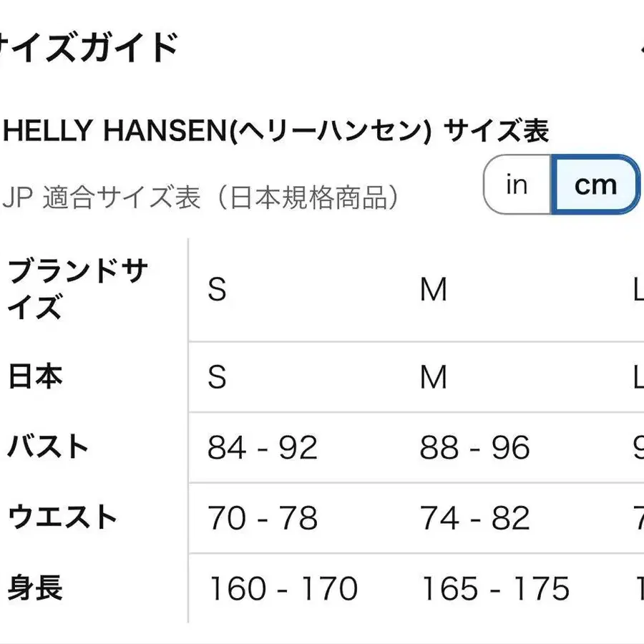
Task: Click the HELLY HANSEN サイズ表 title
Action: pyautogui.click(x=275, y=131)
